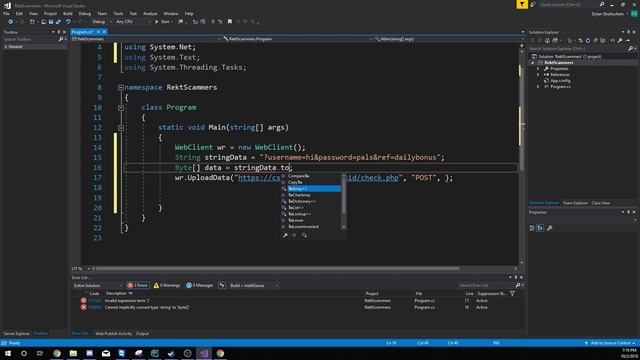Image resolution: width=640 pixels, height=360 pixels.
Task: Open the Build + IntelliSense dropdown
Action: tap(254, 285)
